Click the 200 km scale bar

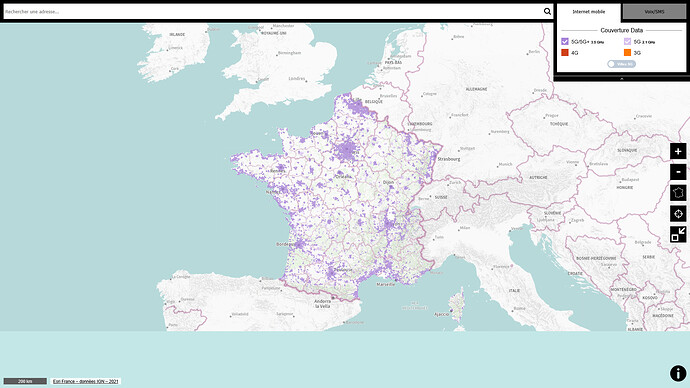click(x=25, y=381)
